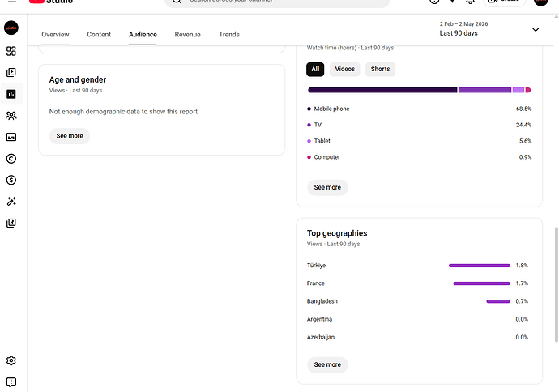This screenshot has width=559, height=392.
Task: Click the Tablet row label
Action: (x=322, y=141)
